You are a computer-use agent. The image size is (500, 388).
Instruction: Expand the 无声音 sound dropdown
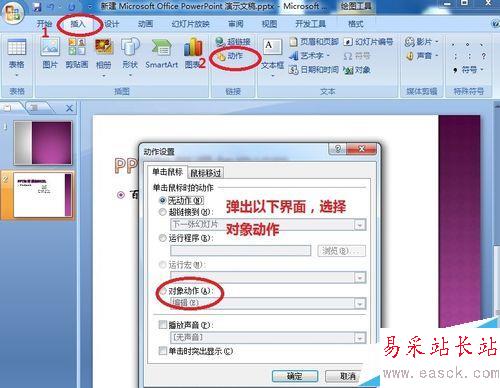(360, 338)
